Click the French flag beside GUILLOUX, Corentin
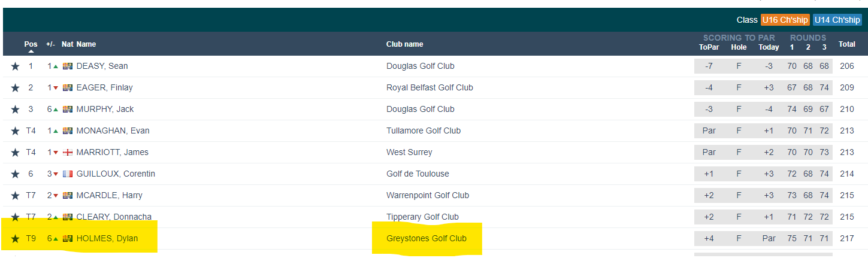This screenshot has width=868, height=258. [x=68, y=174]
